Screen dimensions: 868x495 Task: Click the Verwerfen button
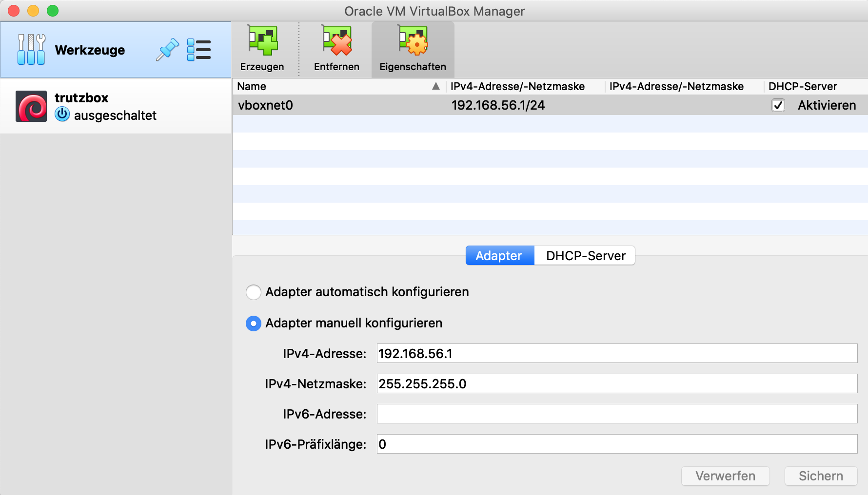click(x=725, y=476)
